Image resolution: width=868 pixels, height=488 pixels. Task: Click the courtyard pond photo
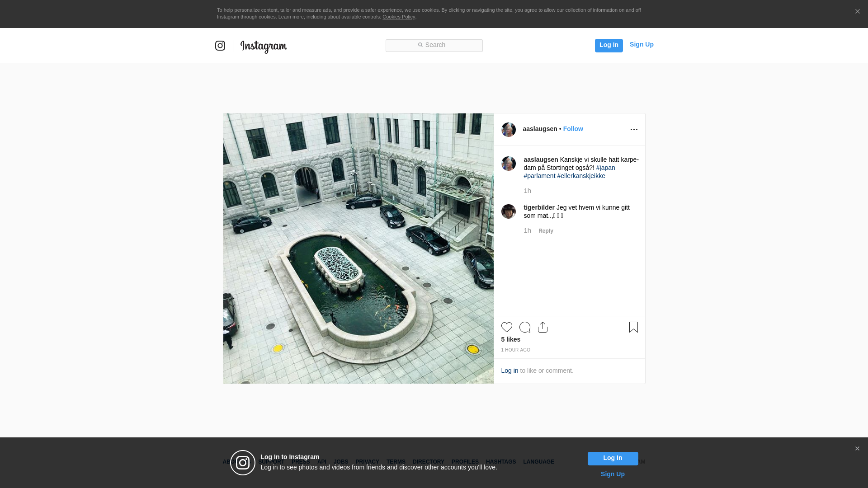359,249
